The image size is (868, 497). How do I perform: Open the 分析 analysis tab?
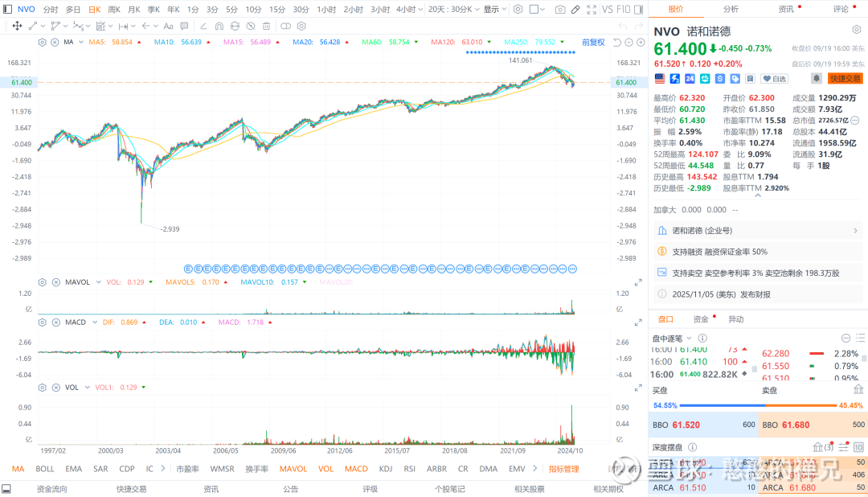731,9
